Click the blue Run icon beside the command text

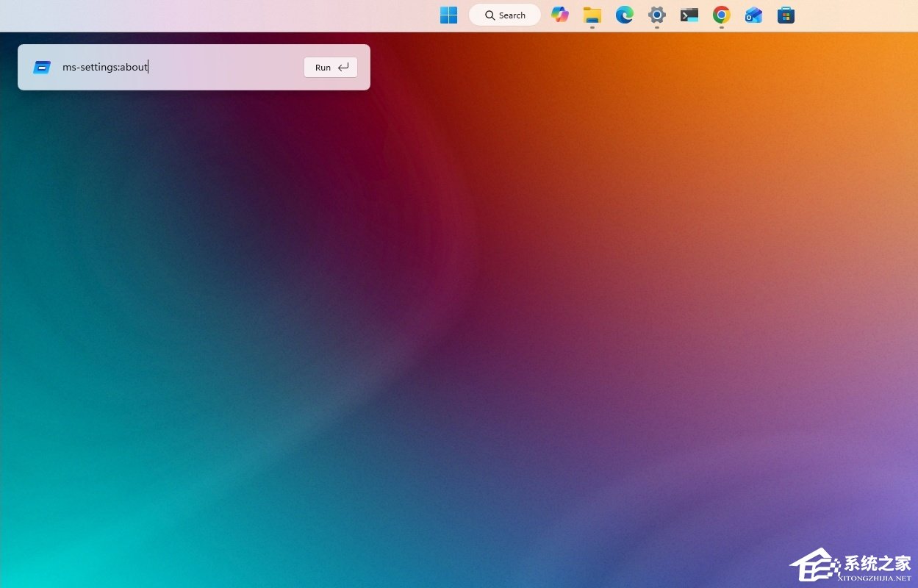click(x=42, y=68)
